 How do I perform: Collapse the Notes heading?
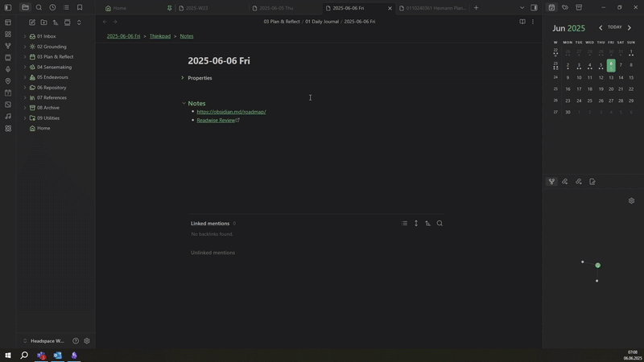(x=184, y=104)
